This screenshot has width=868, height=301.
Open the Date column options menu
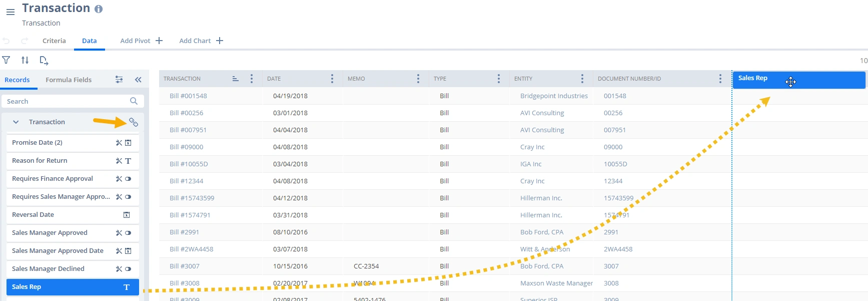point(332,79)
